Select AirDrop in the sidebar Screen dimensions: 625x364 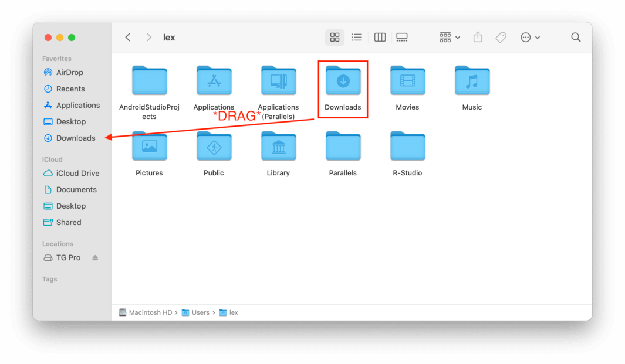click(69, 73)
